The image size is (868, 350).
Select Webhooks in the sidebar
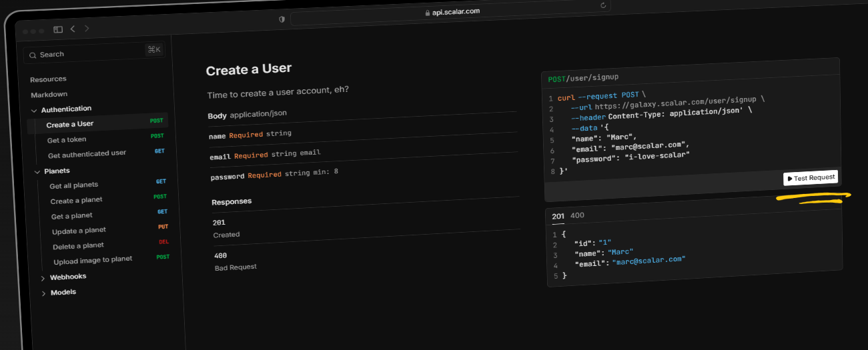(x=68, y=277)
